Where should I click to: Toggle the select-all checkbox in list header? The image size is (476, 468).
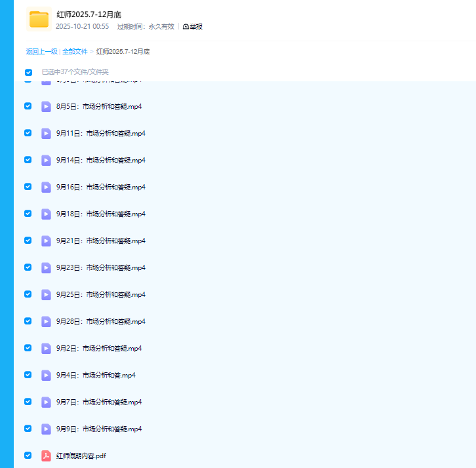click(28, 72)
